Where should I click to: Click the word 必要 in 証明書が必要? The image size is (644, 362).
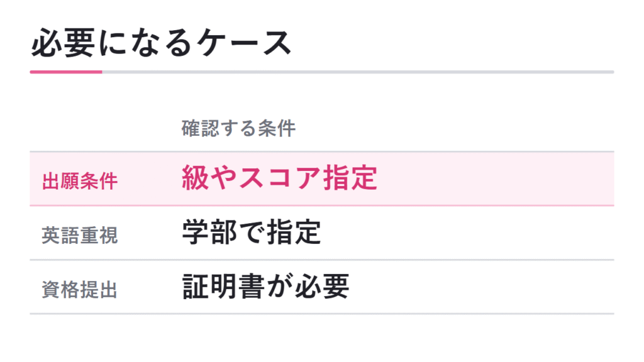pos(322,287)
